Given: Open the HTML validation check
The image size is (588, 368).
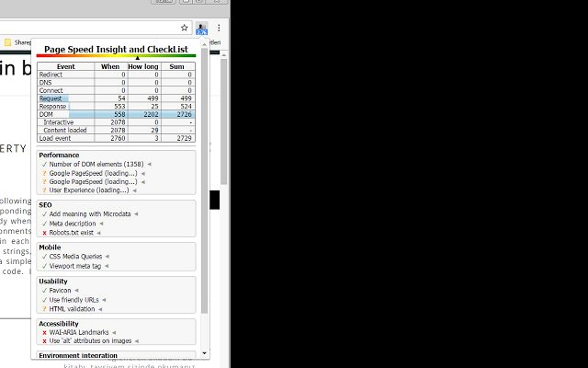Looking at the screenshot, I should [72, 309].
